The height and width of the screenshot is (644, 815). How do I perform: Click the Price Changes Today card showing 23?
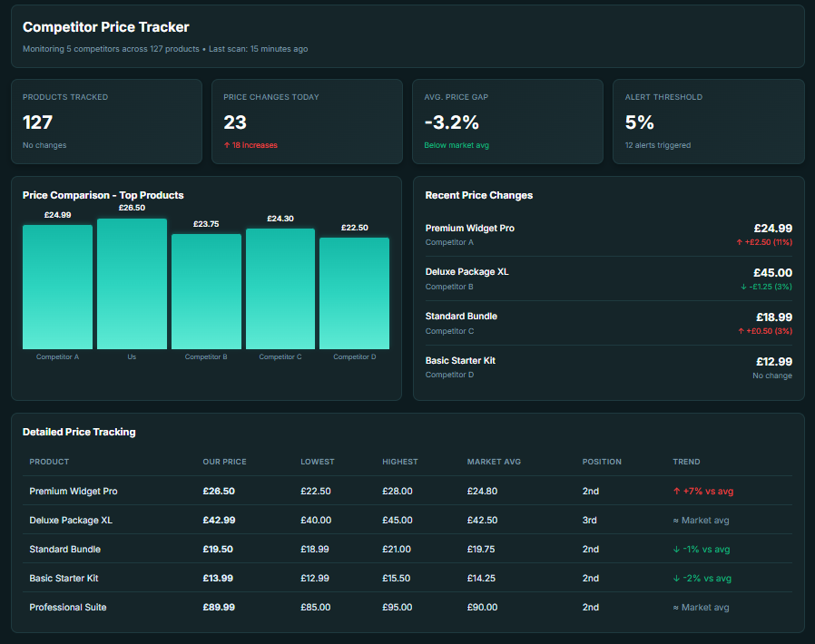pyautogui.click(x=305, y=122)
